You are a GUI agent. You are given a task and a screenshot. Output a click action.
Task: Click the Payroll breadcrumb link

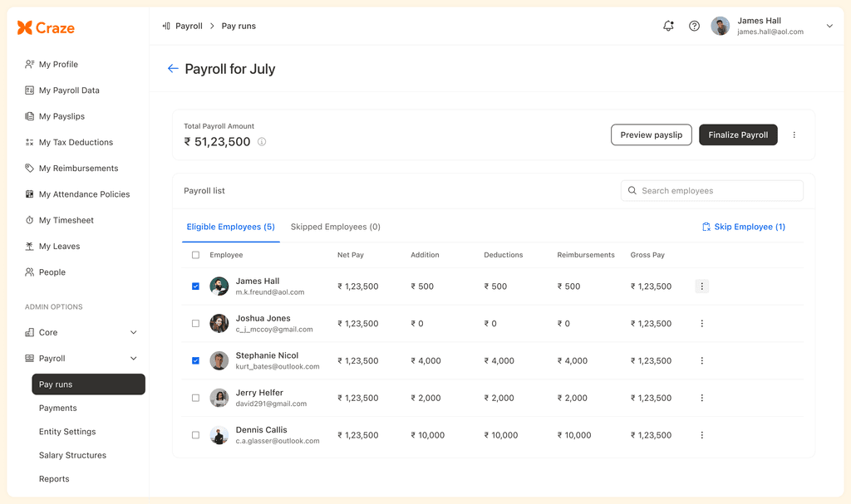point(189,26)
